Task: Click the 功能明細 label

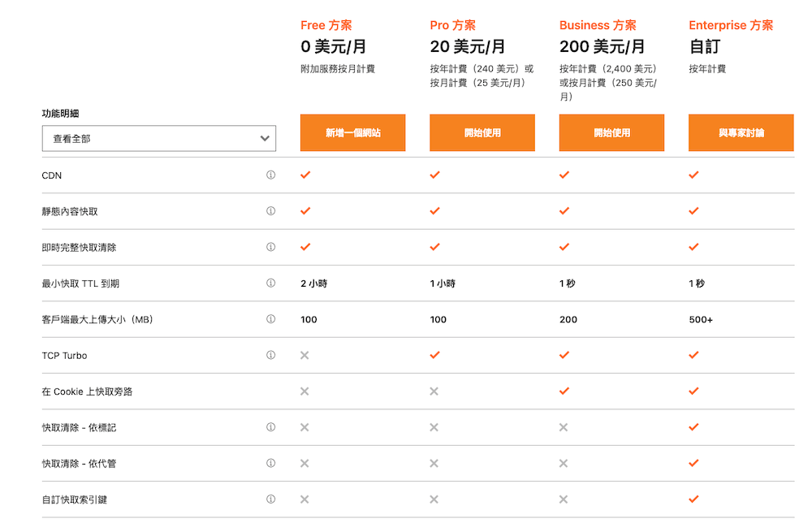Action: [60, 114]
